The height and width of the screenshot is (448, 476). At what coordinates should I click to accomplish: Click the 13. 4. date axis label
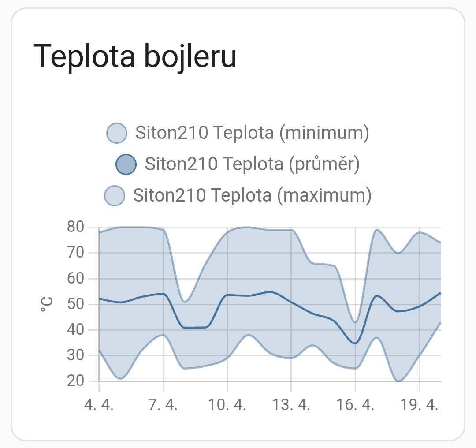(x=291, y=405)
